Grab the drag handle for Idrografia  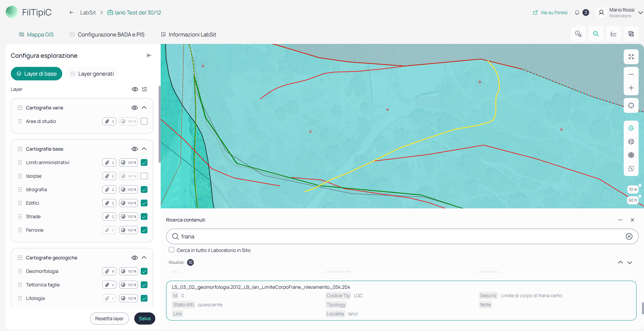(x=20, y=189)
